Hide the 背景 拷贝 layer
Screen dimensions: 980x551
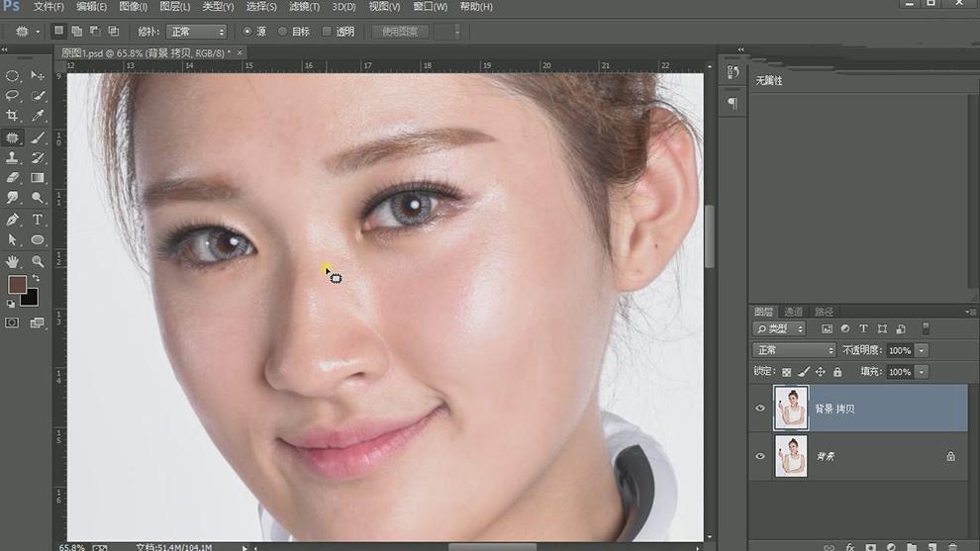(760, 409)
